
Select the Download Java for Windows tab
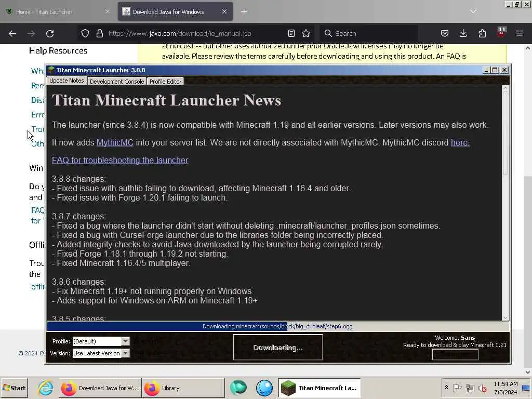point(176,12)
